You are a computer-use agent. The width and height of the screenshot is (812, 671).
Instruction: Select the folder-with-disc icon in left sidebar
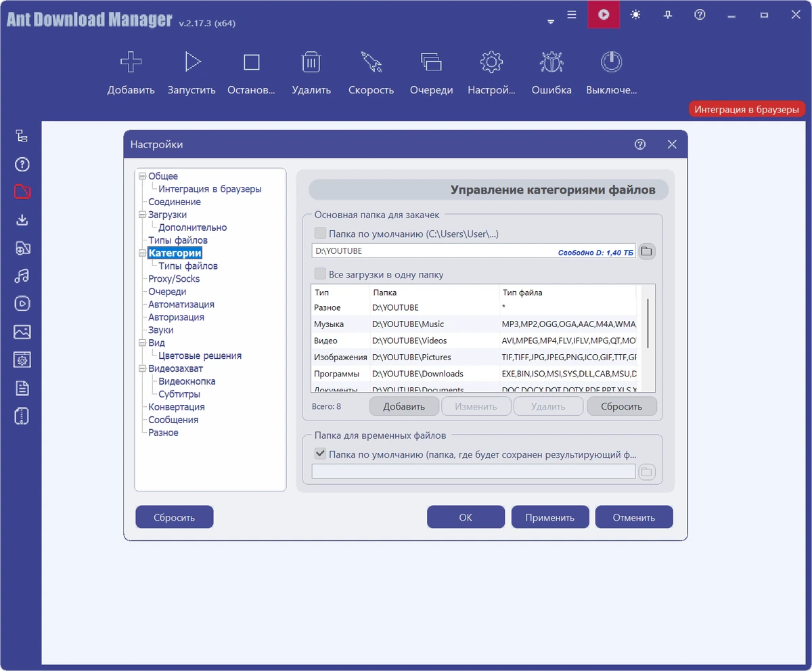22,248
